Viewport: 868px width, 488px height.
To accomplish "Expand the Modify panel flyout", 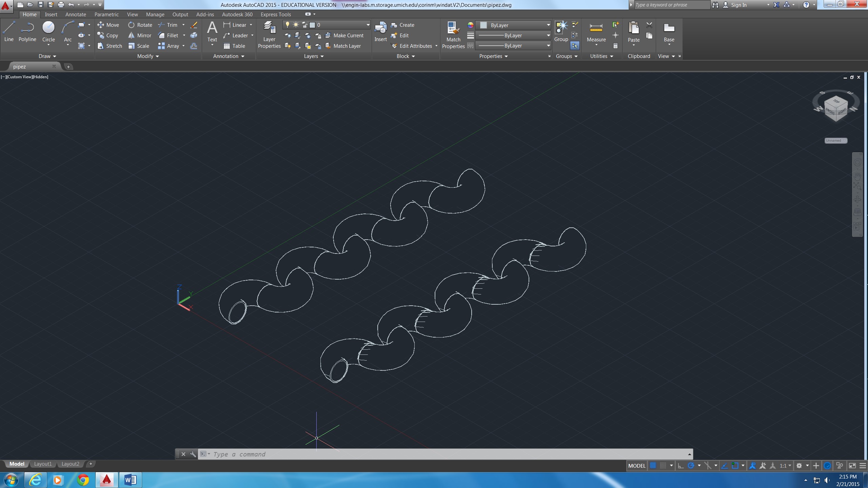I will (157, 56).
